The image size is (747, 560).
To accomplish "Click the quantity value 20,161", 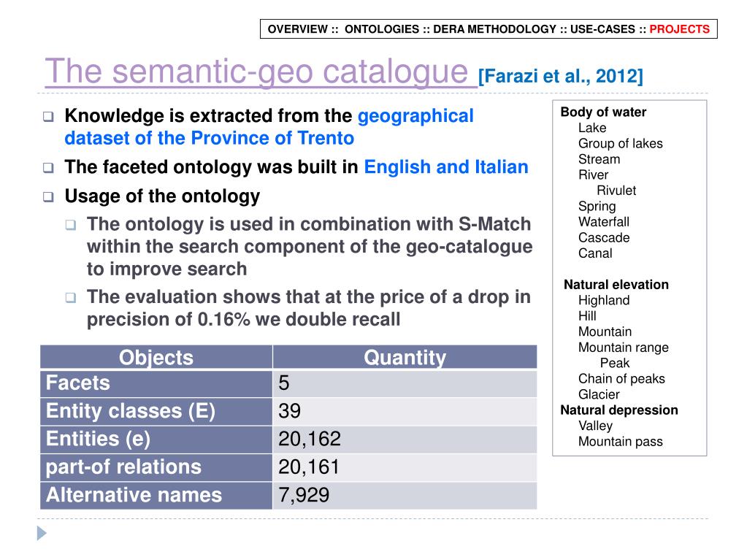I will [309, 467].
